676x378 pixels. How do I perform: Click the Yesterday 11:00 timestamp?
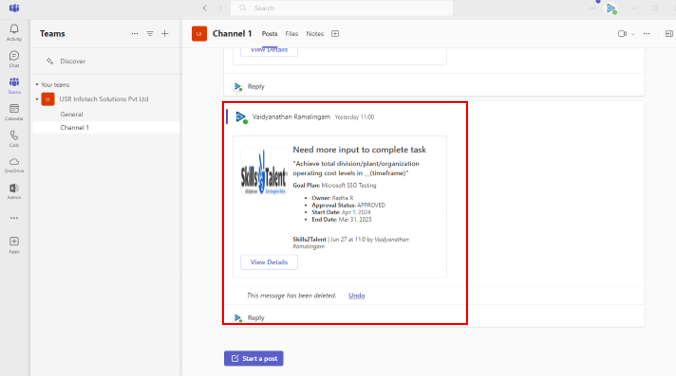click(354, 117)
